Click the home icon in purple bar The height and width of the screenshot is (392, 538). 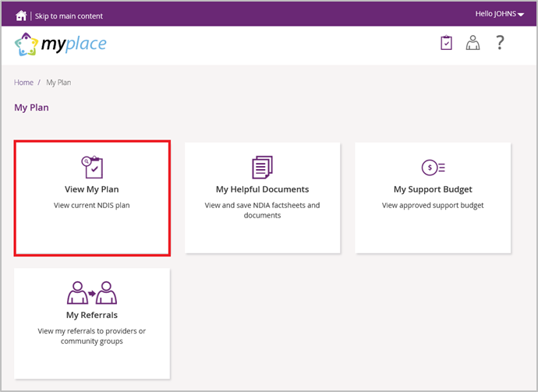coord(21,16)
